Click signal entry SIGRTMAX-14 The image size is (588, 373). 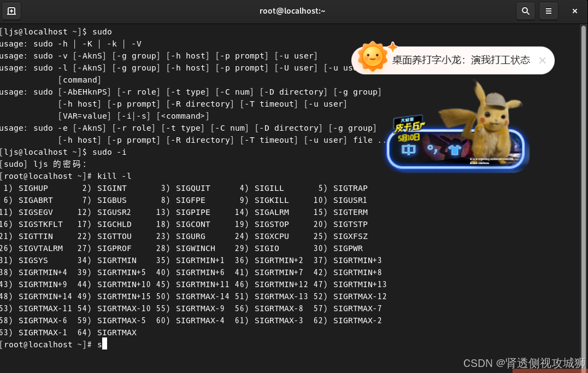(x=203, y=296)
